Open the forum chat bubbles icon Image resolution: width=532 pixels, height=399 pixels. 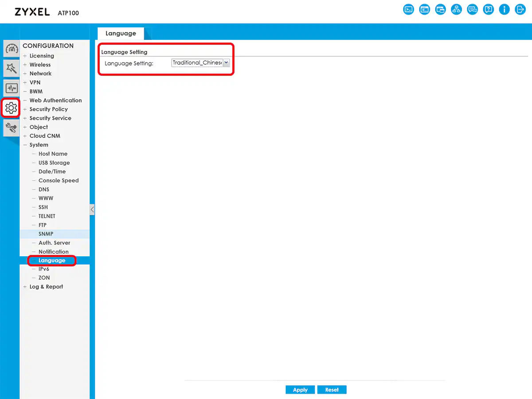coord(472,9)
